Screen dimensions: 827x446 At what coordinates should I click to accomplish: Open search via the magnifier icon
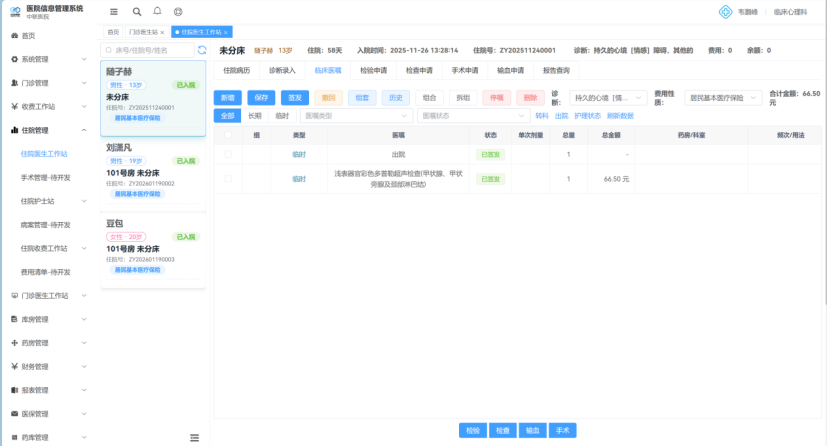point(137,12)
